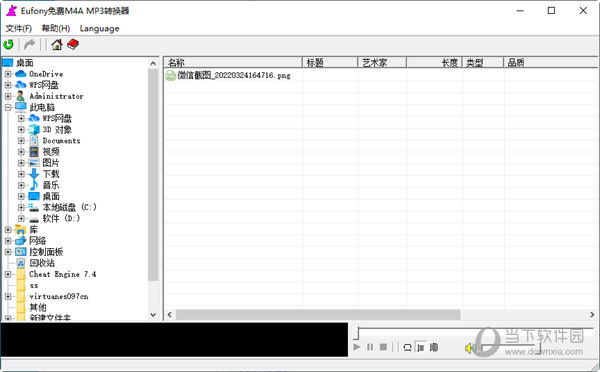
Task: Select 本地磁盘 (C:) in tree
Action: tap(69, 207)
